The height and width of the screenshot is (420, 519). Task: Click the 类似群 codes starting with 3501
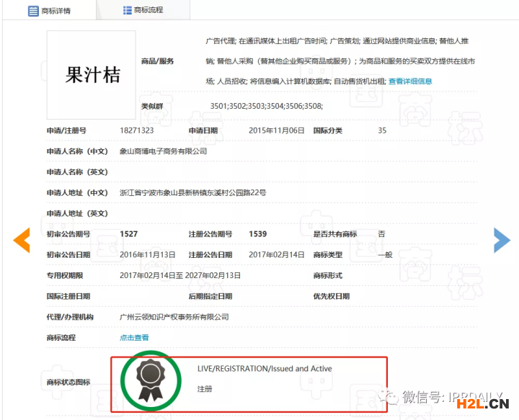pyautogui.click(x=266, y=106)
